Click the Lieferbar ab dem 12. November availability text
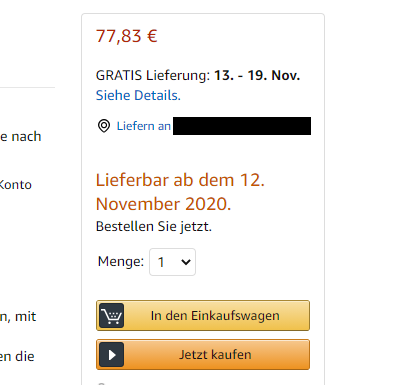This screenshot has height=385, width=398. tap(180, 192)
